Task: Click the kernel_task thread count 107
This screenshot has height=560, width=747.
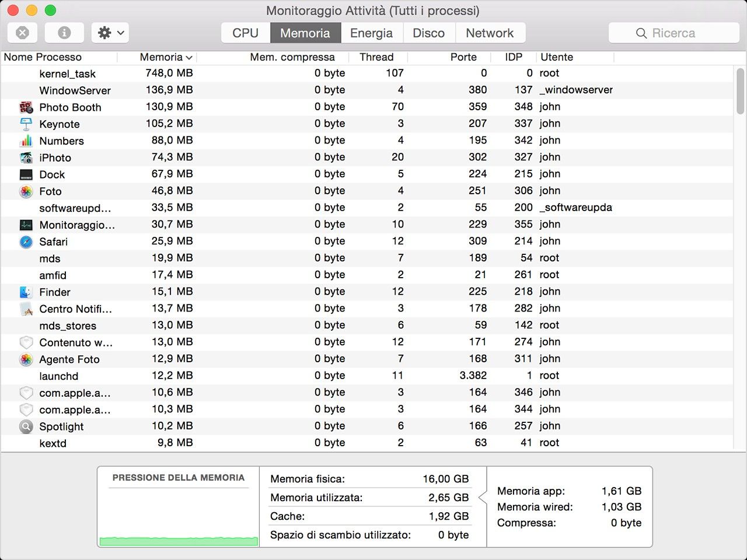Action: [x=395, y=73]
